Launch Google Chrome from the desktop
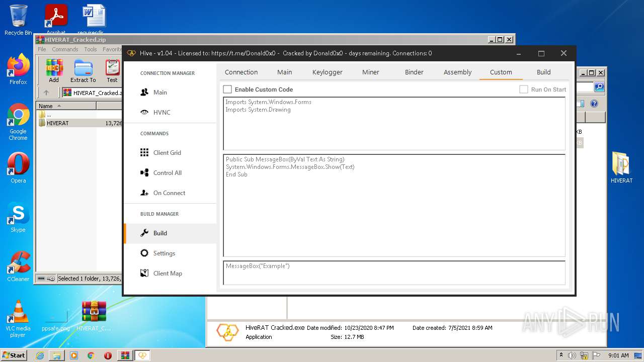The height and width of the screenshot is (362, 644). pyautogui.click(x=18, y=122)
